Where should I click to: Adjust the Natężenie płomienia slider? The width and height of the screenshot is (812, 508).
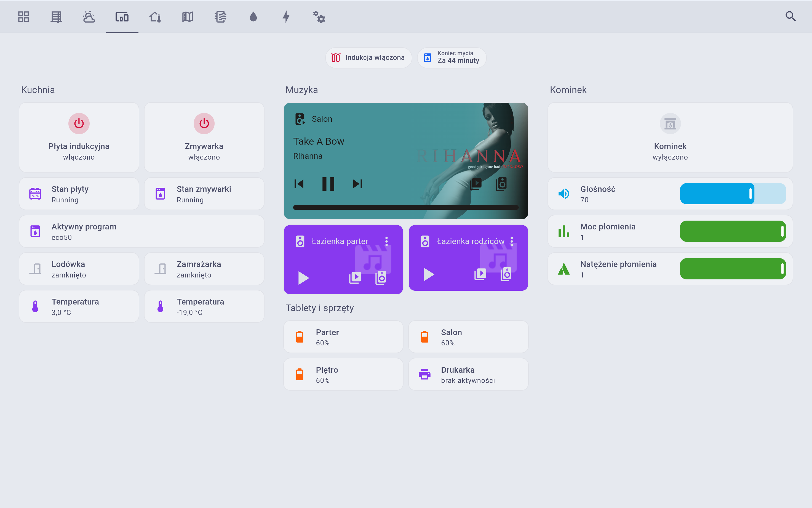pos(733,269)
